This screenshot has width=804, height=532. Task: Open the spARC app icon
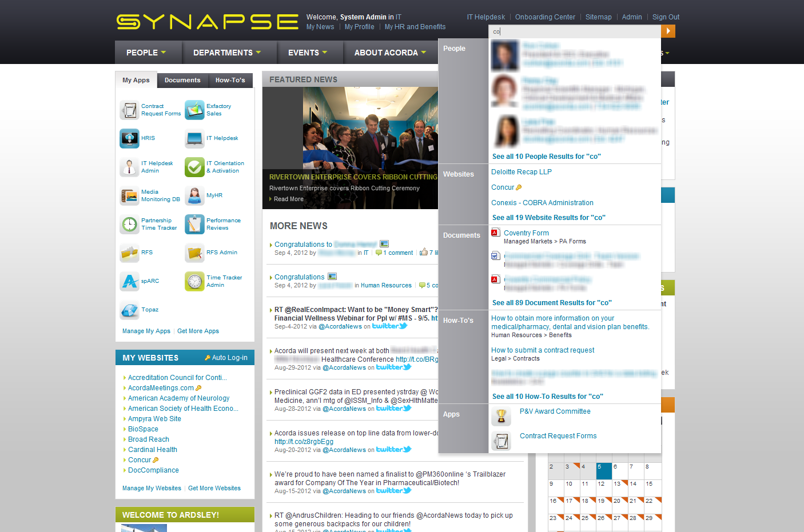[129, 281]
